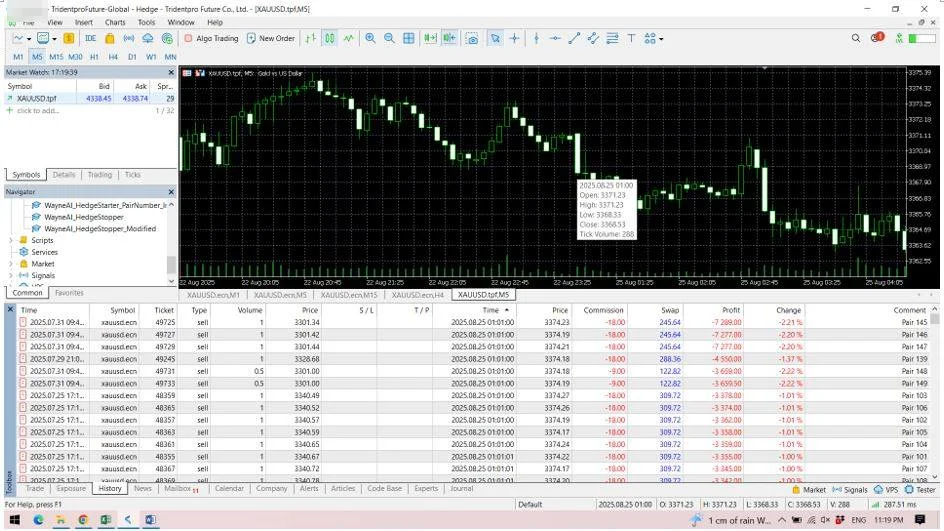Select the crosshair tool
This screenshot has height=531, width=944.
click(x=514, y=38)
